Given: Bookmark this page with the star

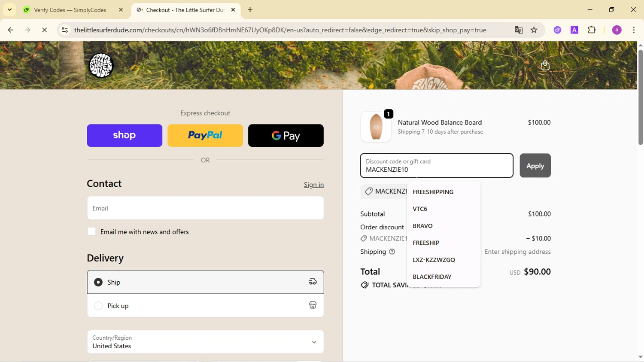Looking at the screenshot, I should 534,30.
